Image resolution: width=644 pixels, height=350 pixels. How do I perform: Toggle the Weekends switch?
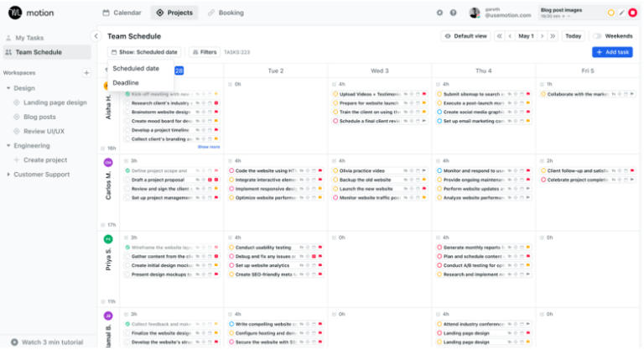coord(597,36)
